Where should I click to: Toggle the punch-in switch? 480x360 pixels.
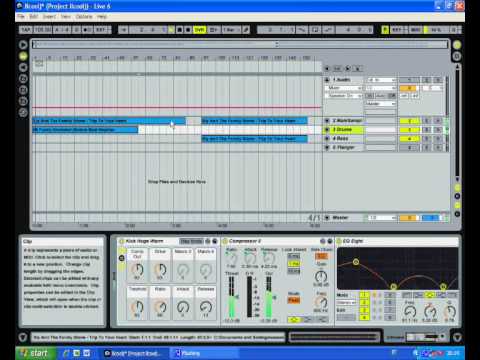[x=302, y=30]
